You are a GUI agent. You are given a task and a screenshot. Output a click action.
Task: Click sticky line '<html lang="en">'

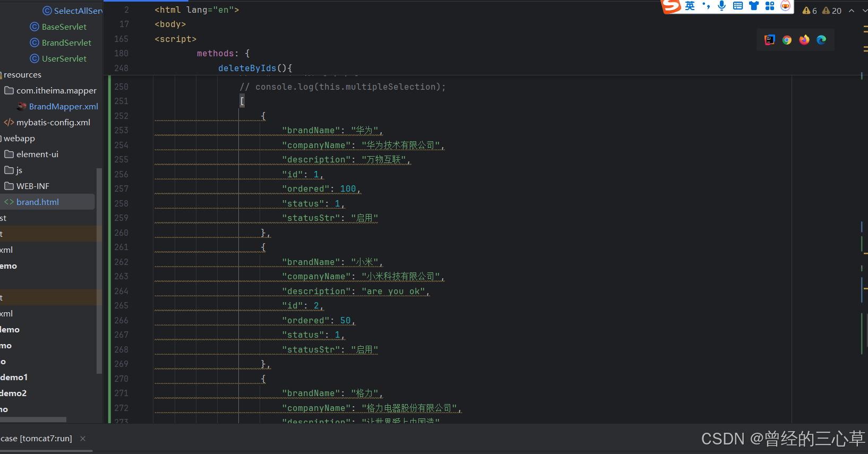[x=197, y=10]
